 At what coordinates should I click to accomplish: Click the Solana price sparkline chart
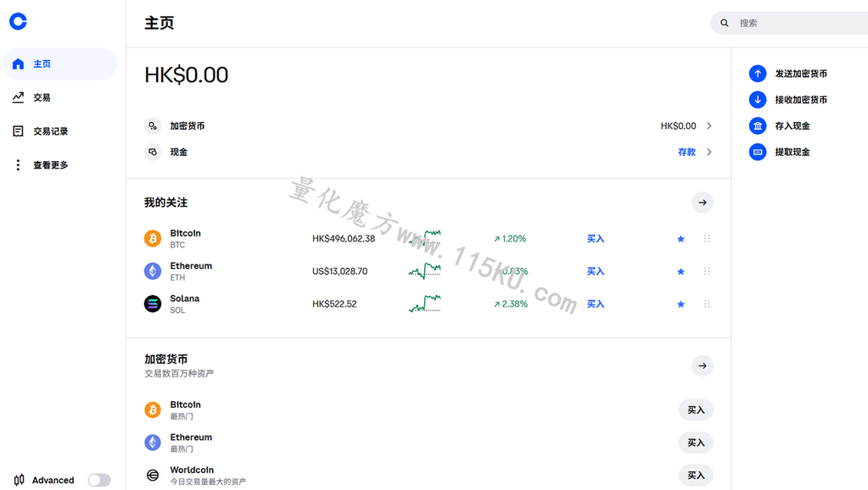point(424,303)
